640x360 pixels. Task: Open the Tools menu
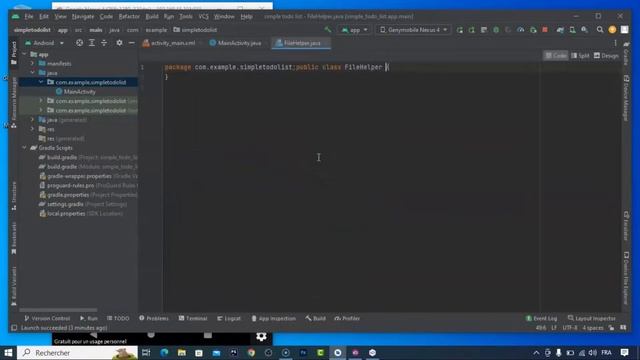[186, 16]
